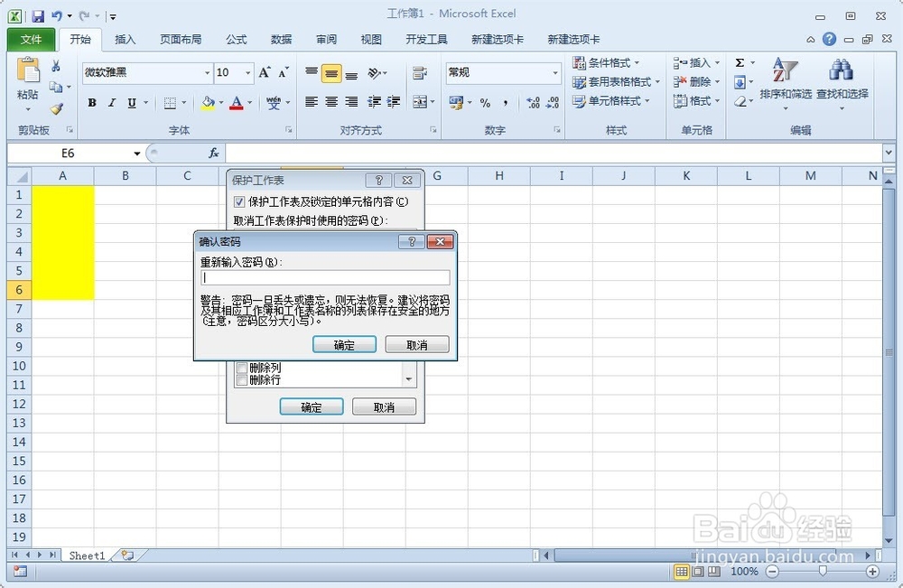903x588 pixels.
Task: Enable the 删除列 checkbox
Action: coord(241,368)
